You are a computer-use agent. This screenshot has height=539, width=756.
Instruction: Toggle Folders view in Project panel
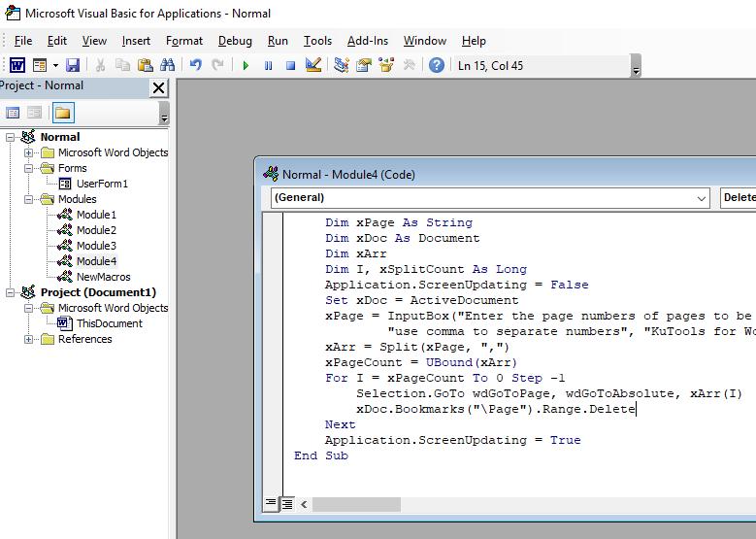(x=63, y=113)
